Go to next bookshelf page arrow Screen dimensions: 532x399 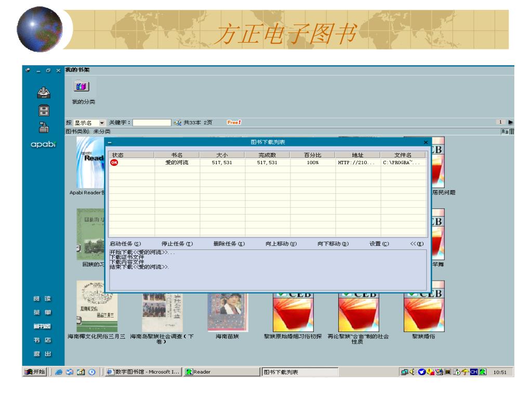[511, 122]
